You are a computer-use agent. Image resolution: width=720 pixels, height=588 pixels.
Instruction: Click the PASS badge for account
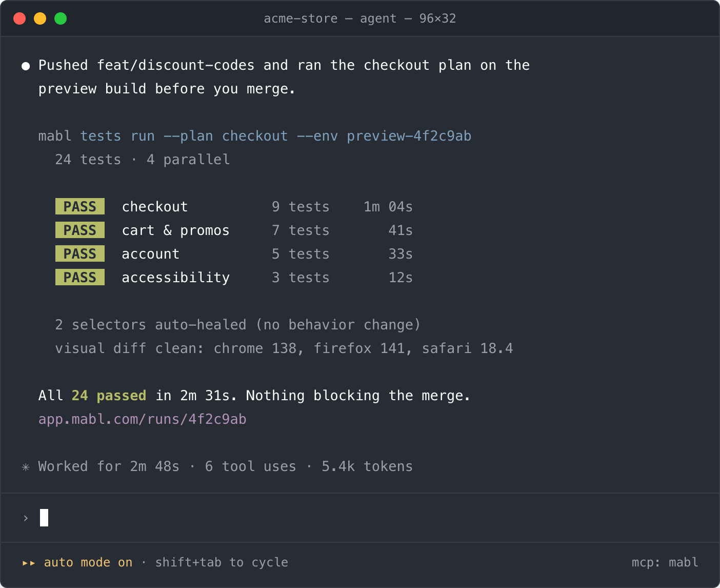pyautogui.click(x=80, y=253)
